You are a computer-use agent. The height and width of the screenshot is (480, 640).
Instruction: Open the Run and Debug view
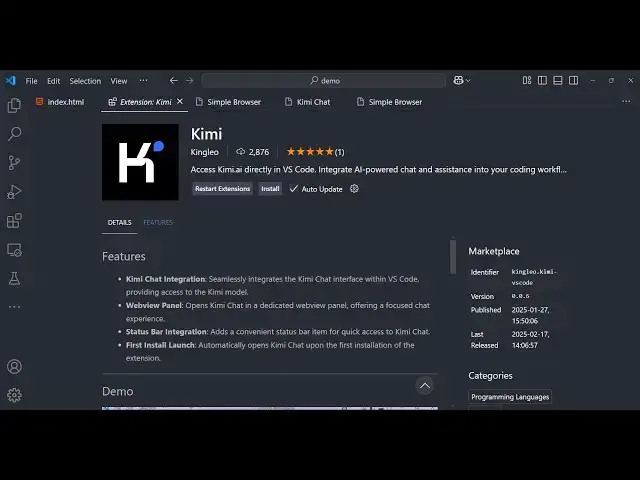[x=14, y=192]
